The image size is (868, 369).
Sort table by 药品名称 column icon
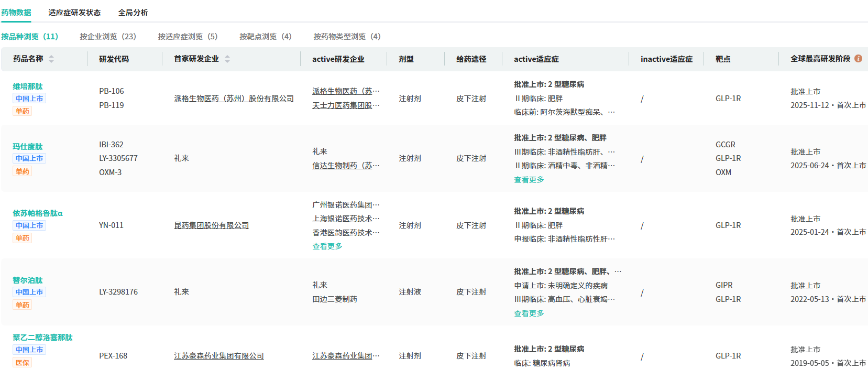coord(51,59)
